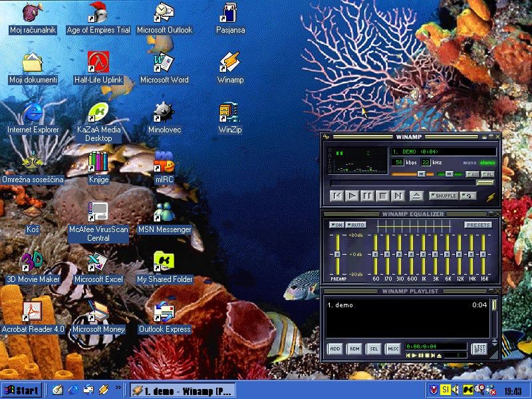This screenshot has width=532, height=399.
Task: Launch Internet Explorer from quick launch
Action: coord(73,390)
